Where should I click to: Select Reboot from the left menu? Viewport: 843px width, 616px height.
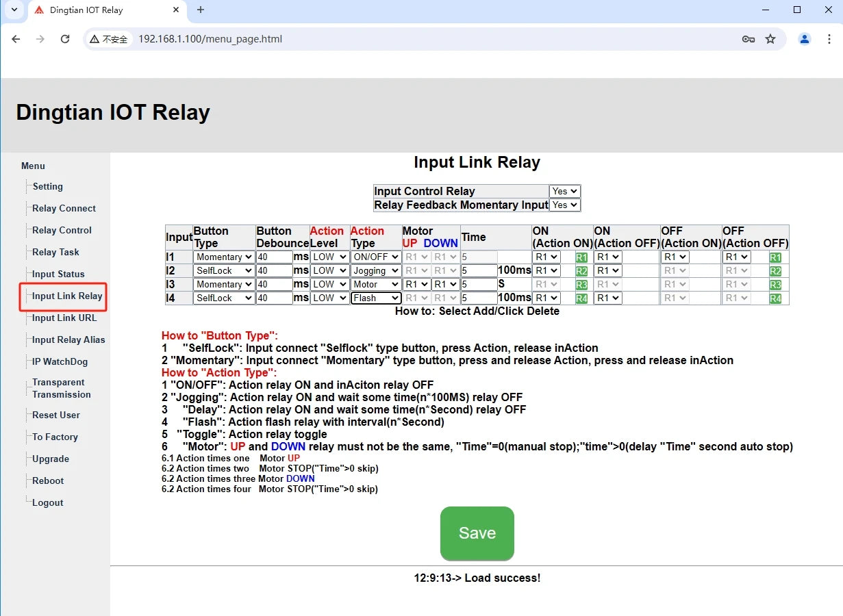click(x=48, y=481)
